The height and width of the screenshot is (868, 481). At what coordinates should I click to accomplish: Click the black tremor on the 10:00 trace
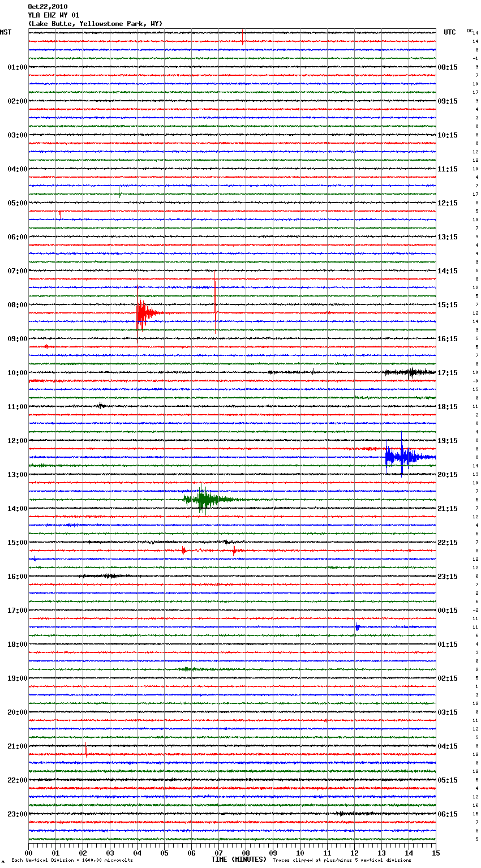(410, 372)
